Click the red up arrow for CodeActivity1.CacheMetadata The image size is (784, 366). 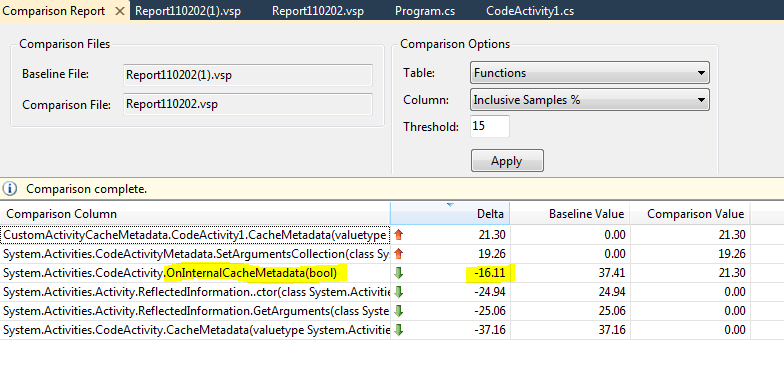398,234
